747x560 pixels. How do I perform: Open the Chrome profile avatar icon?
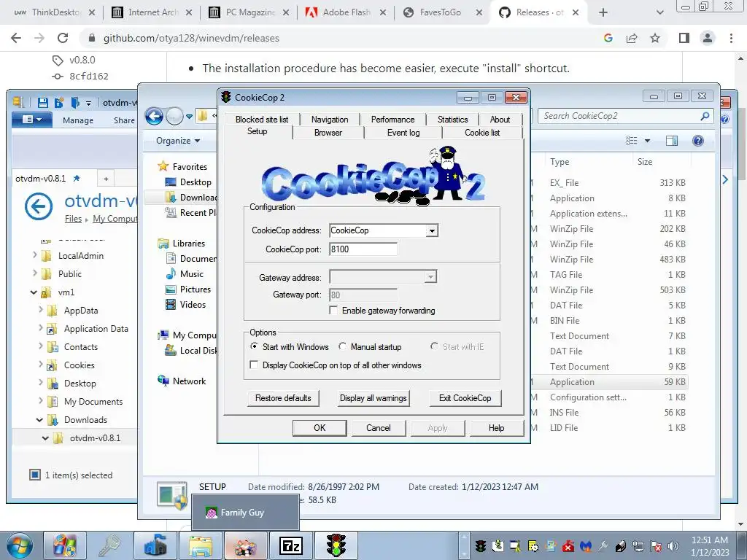tap(708, 38)
